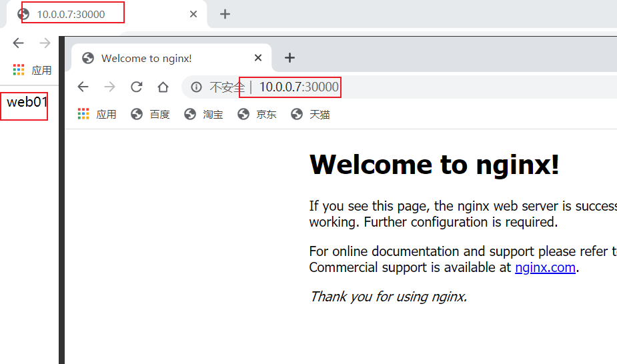The height and width of the screenshot is (364, 617).
Task: Open new tab in background window
Action: (x=225, y=14)
